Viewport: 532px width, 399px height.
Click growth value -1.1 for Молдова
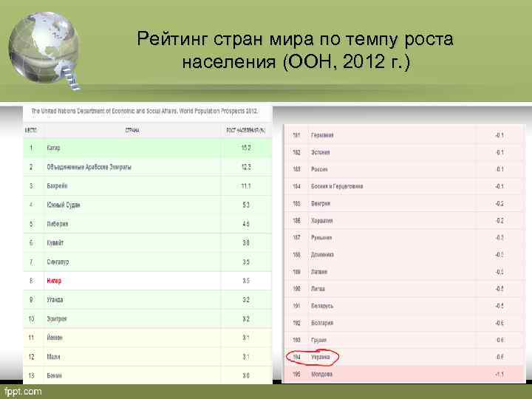coord(499,374)
